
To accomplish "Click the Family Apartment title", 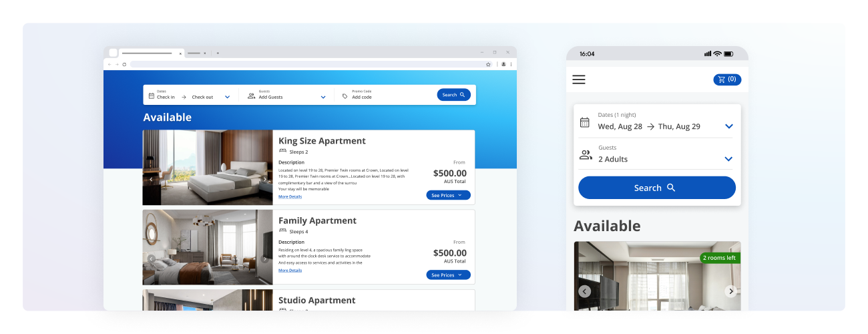I will pyautogui.click(x=317, y=220).
